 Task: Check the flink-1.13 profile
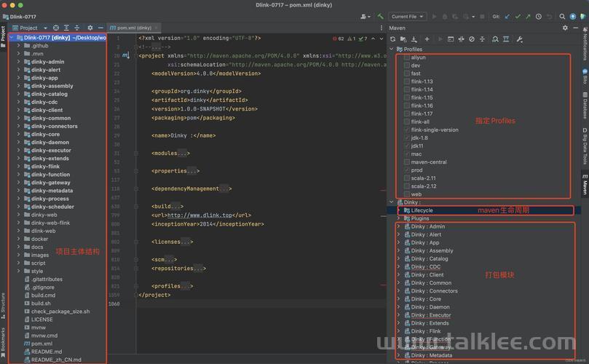[x=407, y=82]
